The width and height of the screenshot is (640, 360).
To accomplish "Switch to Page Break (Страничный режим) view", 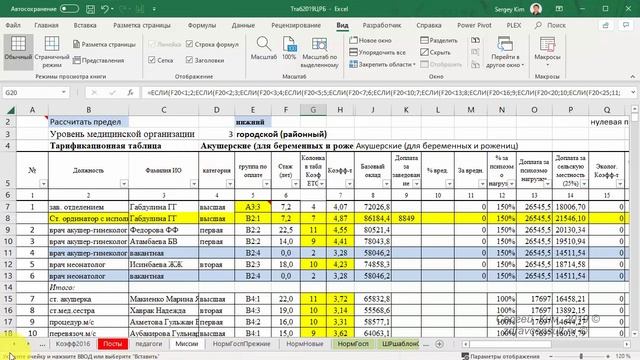I will coord(52,51).
